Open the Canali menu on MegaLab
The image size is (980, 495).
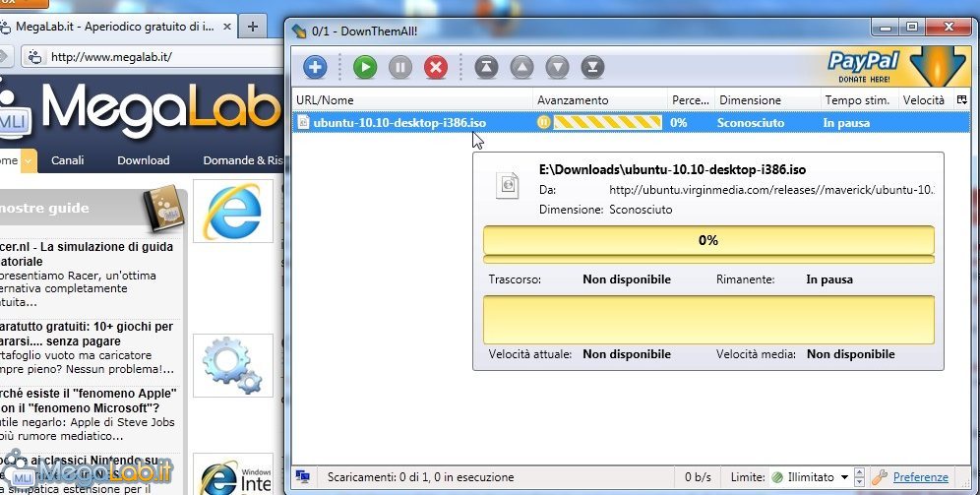[x=68, y=160]
